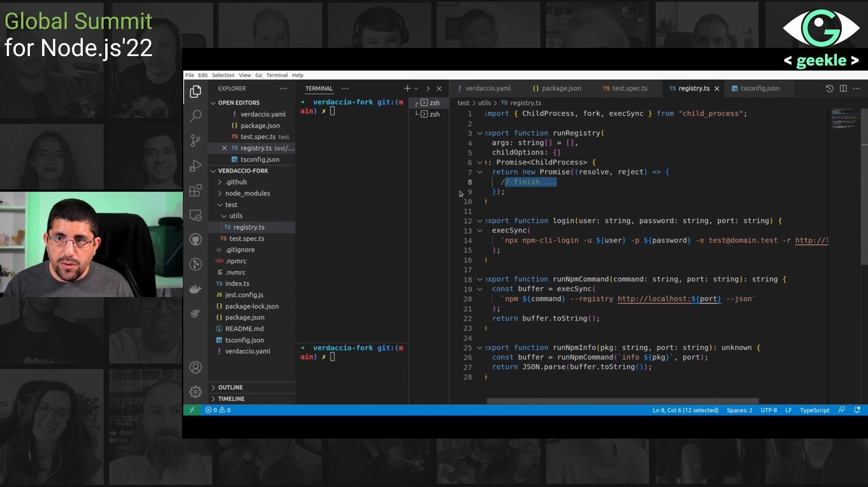
Task: Open README.md in the file tree
Action: tap(244, 329)
